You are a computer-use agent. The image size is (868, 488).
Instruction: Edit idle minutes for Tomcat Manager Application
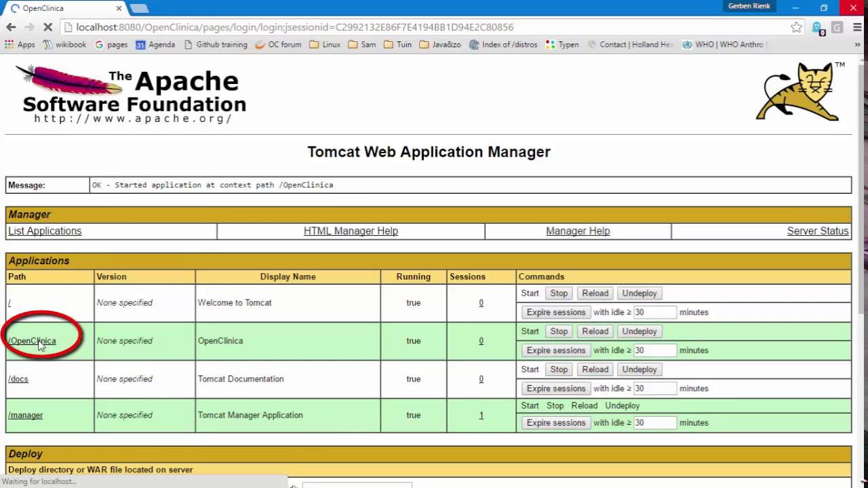tap(655, 423)
